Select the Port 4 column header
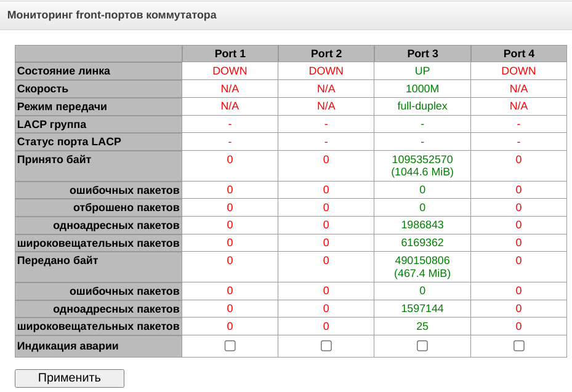572x392 pixels. (x=519, y=54)
